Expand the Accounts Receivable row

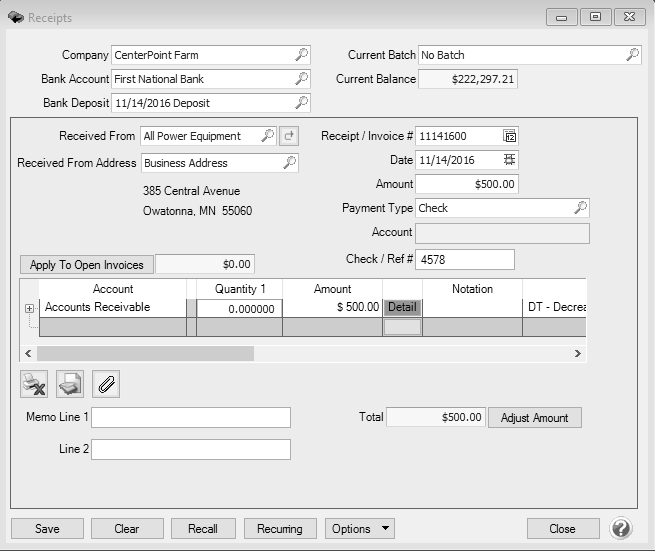point(29,309)
